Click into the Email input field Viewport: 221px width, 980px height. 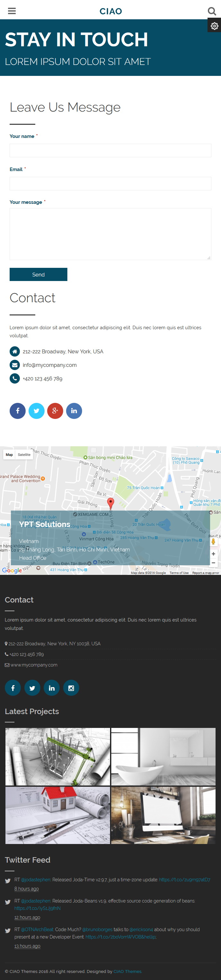(110, 183)
